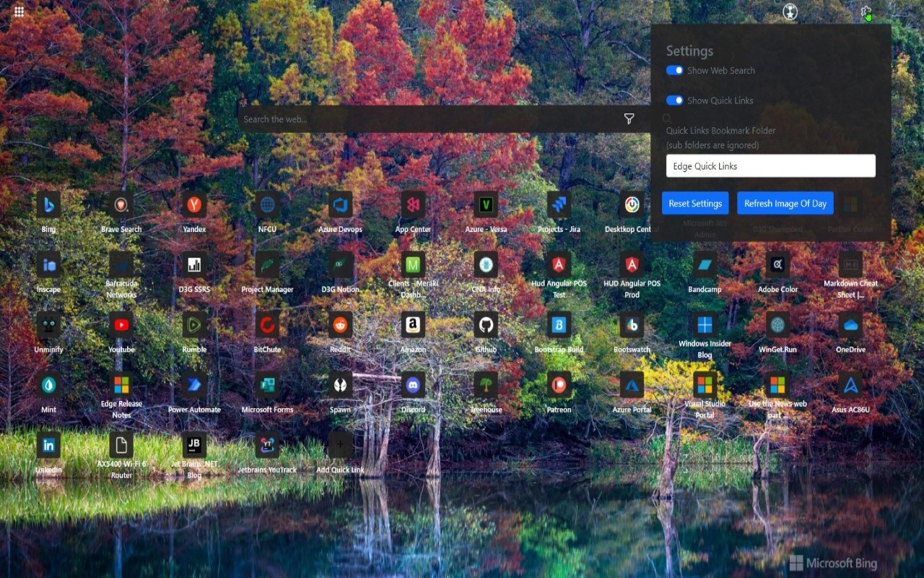This screenshot has height=578, width=924.
Task: Open Desktop Central quick link
Action: 632,204
